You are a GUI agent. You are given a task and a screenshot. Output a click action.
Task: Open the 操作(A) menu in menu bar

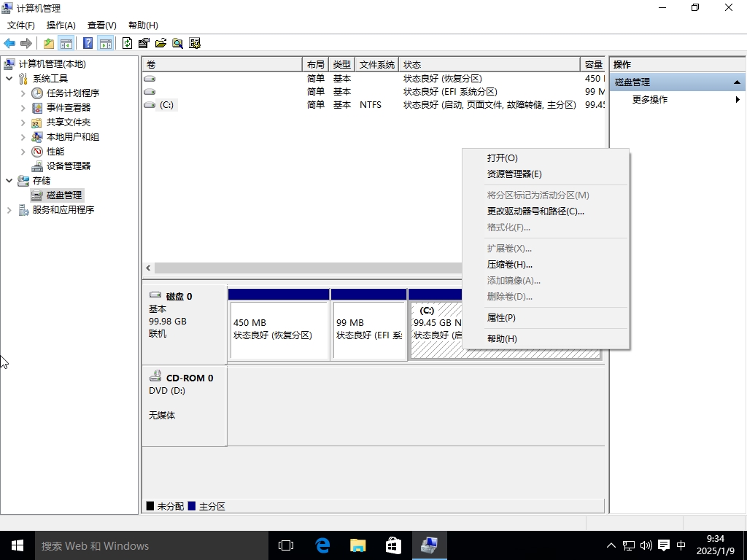coord(61,26)
